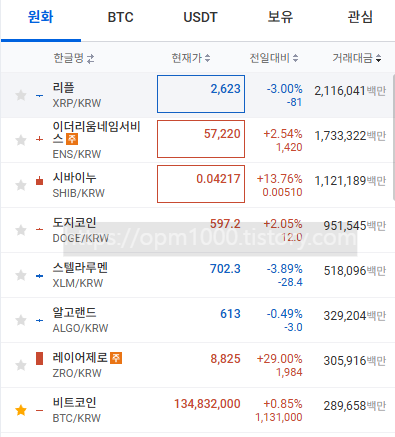The width and height of the screenshot is (395, 437).
Task: Sort by 현재가 price column
Action: pyautogui.click(x=191, y=58)
